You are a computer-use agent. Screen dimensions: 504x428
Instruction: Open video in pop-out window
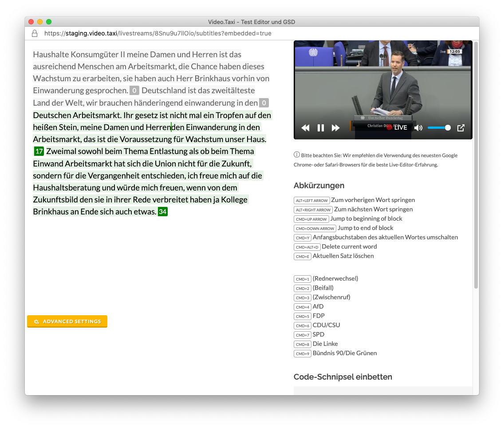click(461, 128)
